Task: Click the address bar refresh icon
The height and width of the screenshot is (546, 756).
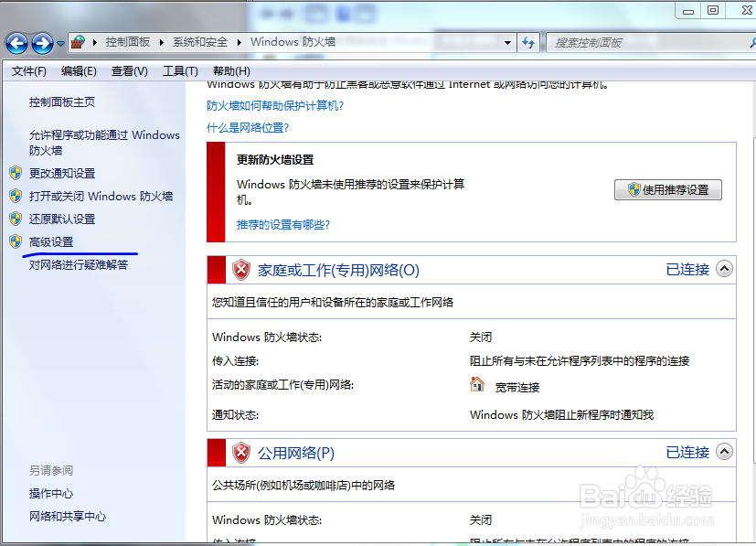Action: [x=528, y=43]
